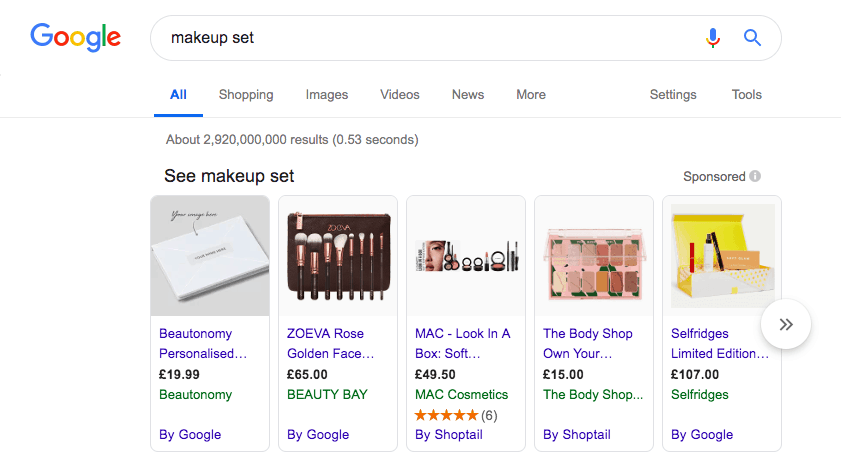
Task: Click the Sponsored info icon
Action: (x=755, y=176)
